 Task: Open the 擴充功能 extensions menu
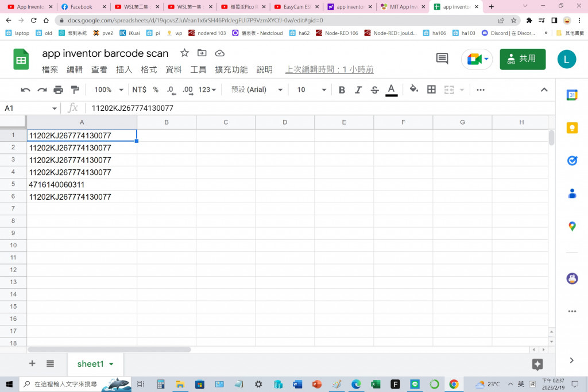231,69
